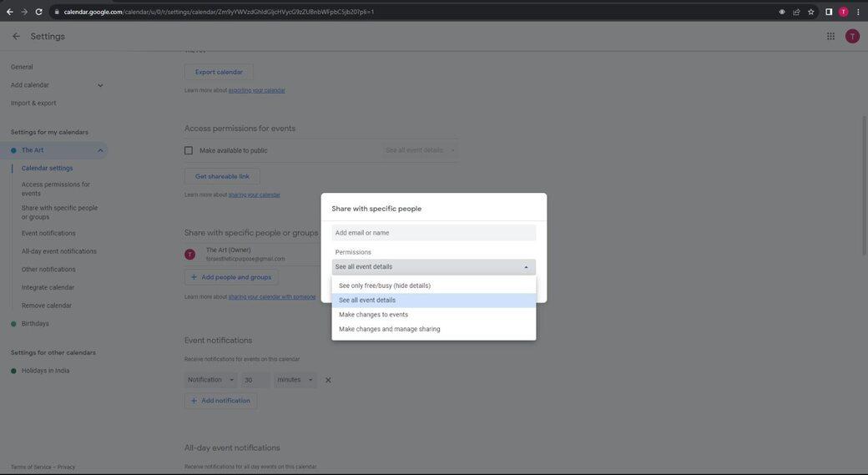
Task: Open the exporting your calendar link
Action: pos(257,90)
